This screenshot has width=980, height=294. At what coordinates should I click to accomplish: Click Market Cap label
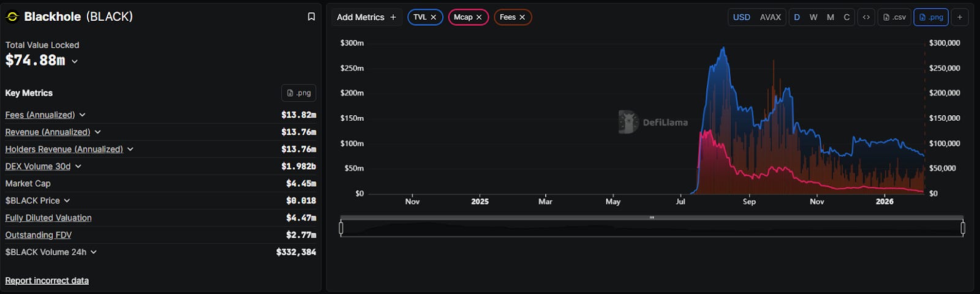click(x=28, y=184)
